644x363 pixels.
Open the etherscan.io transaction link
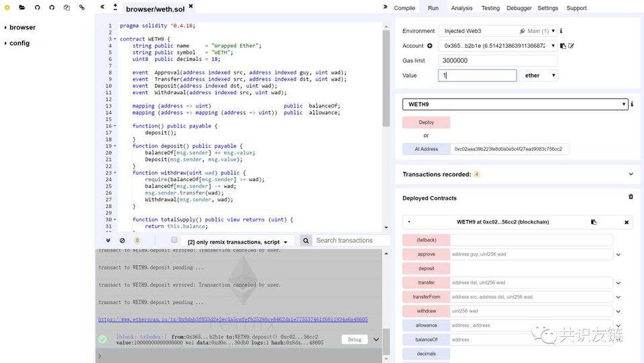click(233, 319)
